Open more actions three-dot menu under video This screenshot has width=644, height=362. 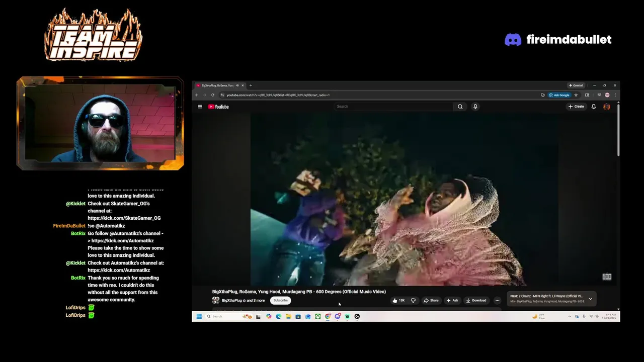[x=497, y=301]
